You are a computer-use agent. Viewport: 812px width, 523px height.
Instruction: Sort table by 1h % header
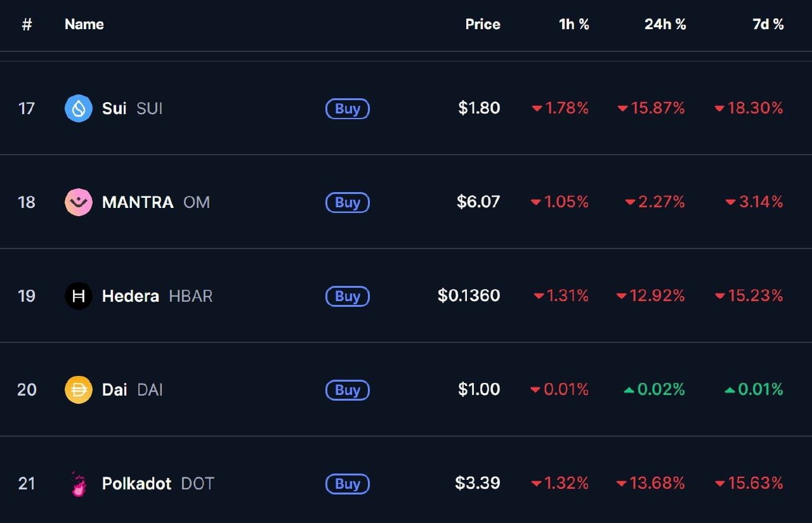coord(574,24)
